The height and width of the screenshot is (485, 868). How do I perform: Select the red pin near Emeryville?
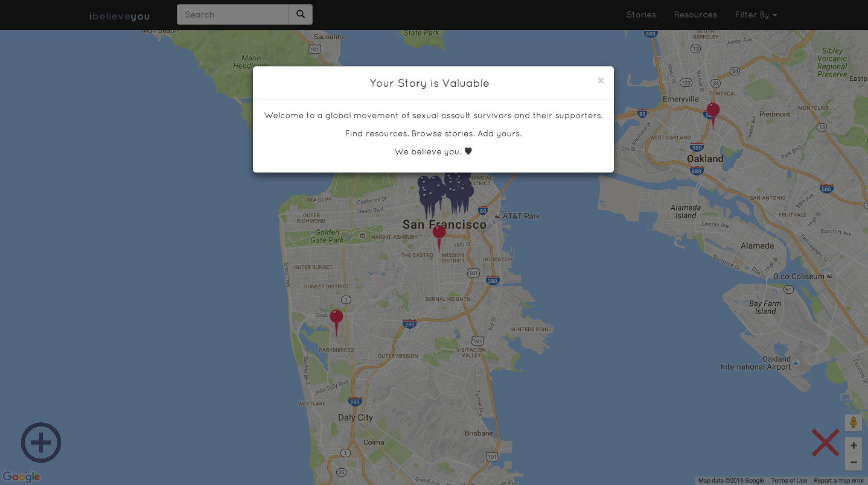click(x=713, y=116)
